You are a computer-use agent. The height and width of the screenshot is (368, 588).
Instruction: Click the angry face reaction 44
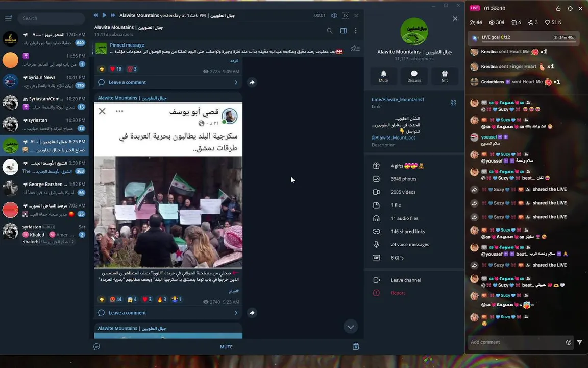116,300
